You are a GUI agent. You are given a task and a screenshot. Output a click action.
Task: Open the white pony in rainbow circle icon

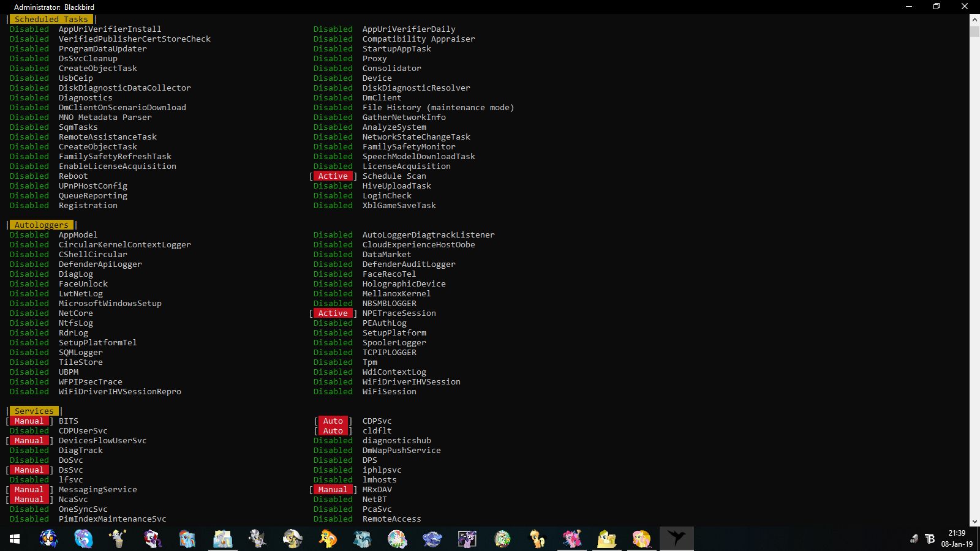point(398,539)
